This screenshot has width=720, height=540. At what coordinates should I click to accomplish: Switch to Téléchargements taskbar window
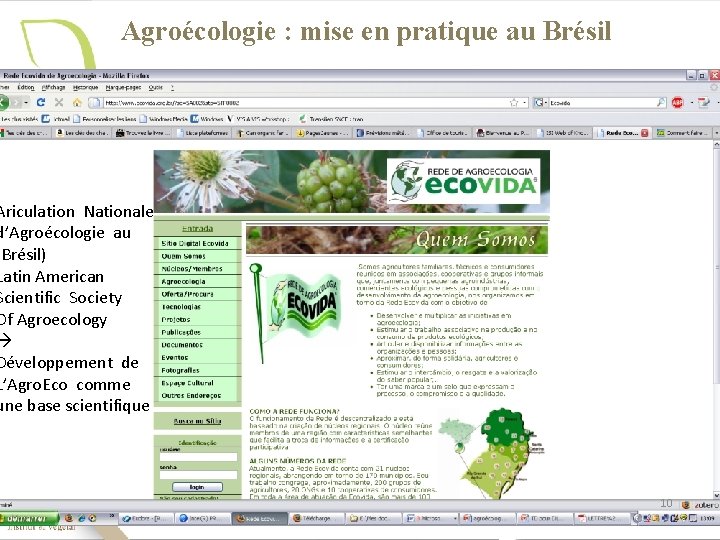(317, 518)
